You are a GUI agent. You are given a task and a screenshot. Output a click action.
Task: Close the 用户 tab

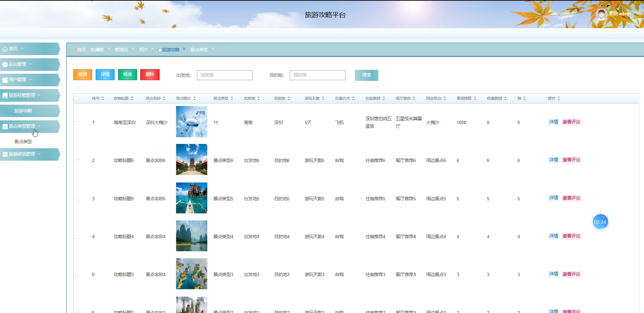point(153,49)
